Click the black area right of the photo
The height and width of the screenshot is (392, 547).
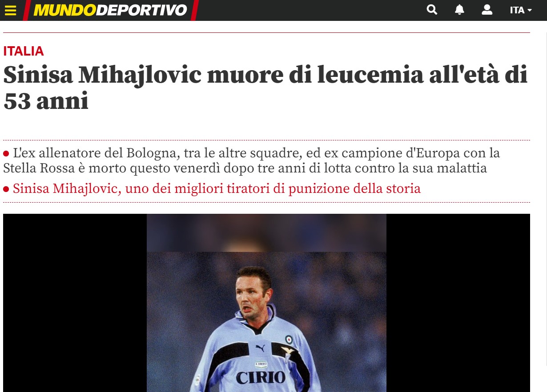click(x=458, y=303)
